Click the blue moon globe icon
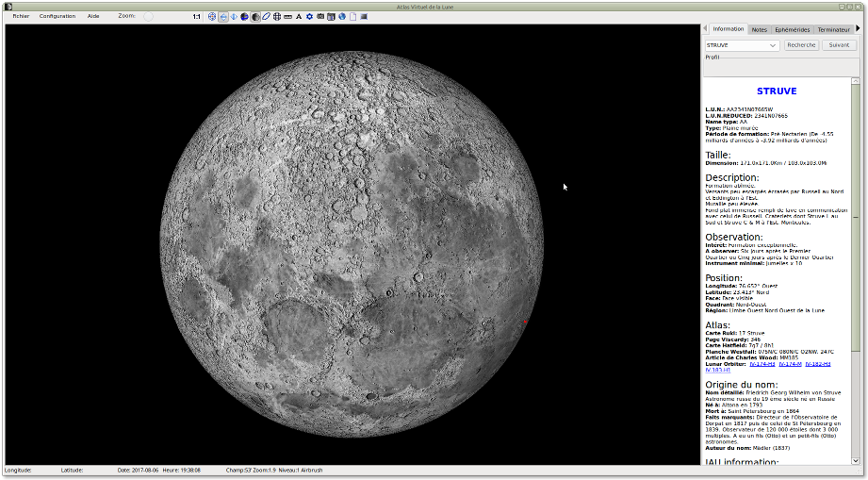This screenshot has height=480, width=868. [x=245, y=17]
